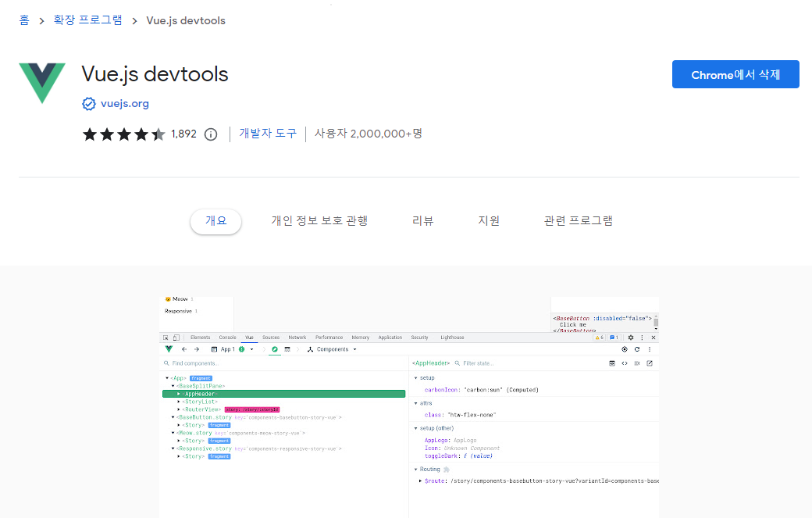Viewport: 812px width, 518px height.
Task: Select the Vue DevTools tab
Action: pyautogui.click(x=249, y=338)
